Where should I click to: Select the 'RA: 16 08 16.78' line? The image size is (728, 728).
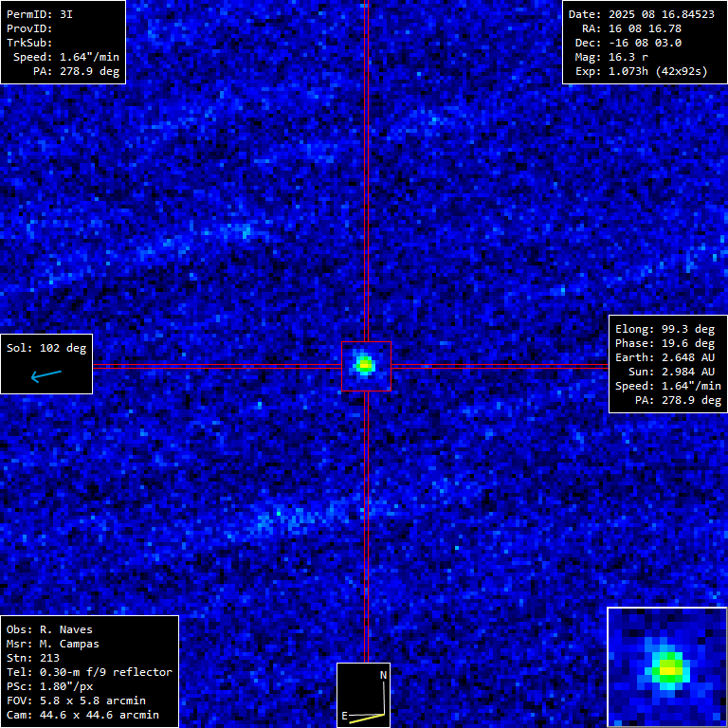(x=632, y=28)
